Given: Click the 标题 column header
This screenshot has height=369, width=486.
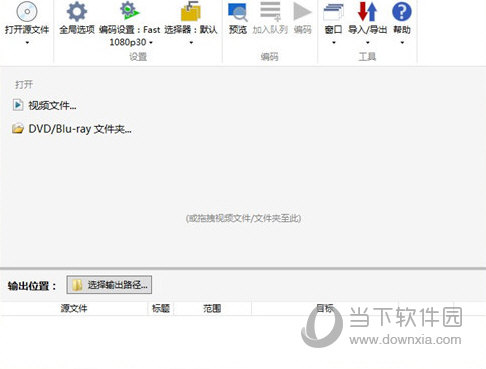Looking at the screenshot, I should point(161,308).
